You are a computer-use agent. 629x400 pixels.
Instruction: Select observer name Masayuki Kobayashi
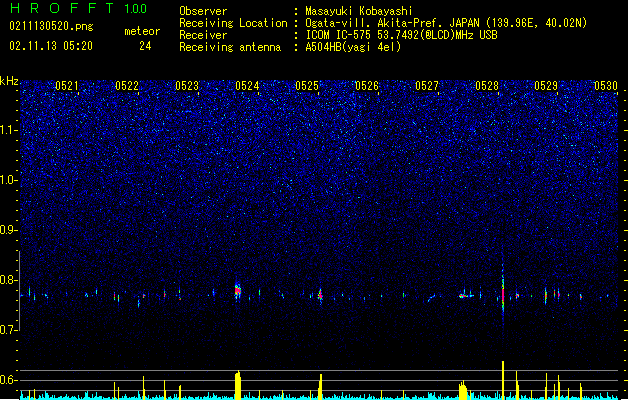click(359, 11)
